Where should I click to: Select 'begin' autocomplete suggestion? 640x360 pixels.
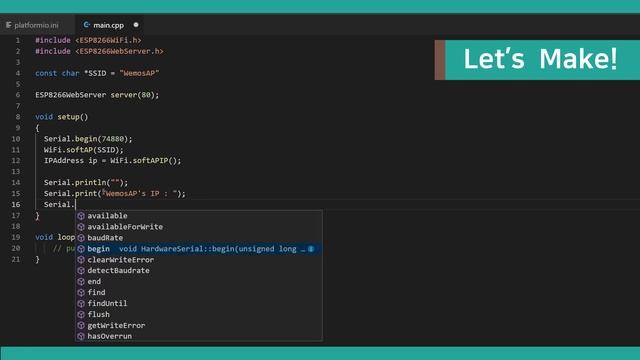tap(199, 249)
